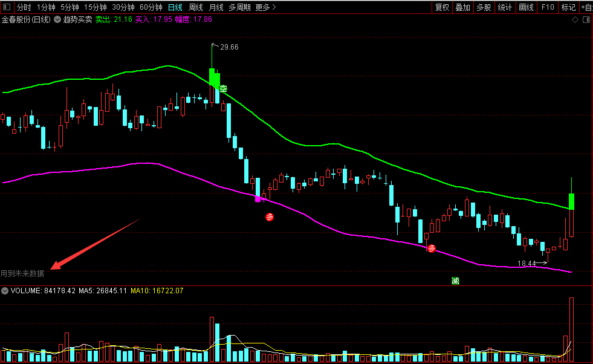
Task: Click the 卖出: 21.16 value
Action: (114, 19)
